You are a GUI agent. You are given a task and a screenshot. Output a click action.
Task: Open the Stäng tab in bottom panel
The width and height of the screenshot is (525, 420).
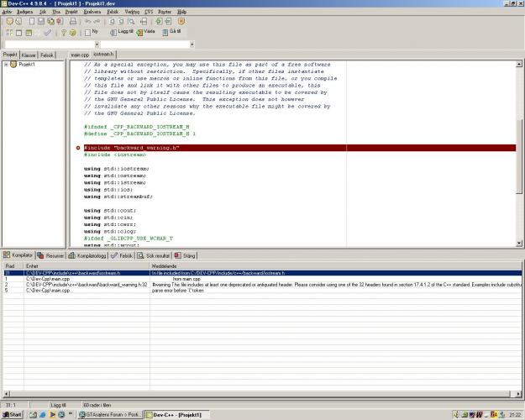point(185,255)
